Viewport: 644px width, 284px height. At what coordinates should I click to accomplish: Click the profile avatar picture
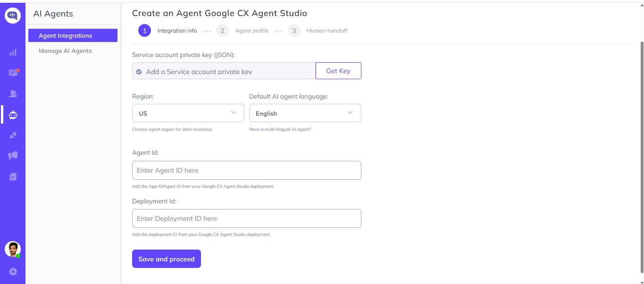coord(13,250)
